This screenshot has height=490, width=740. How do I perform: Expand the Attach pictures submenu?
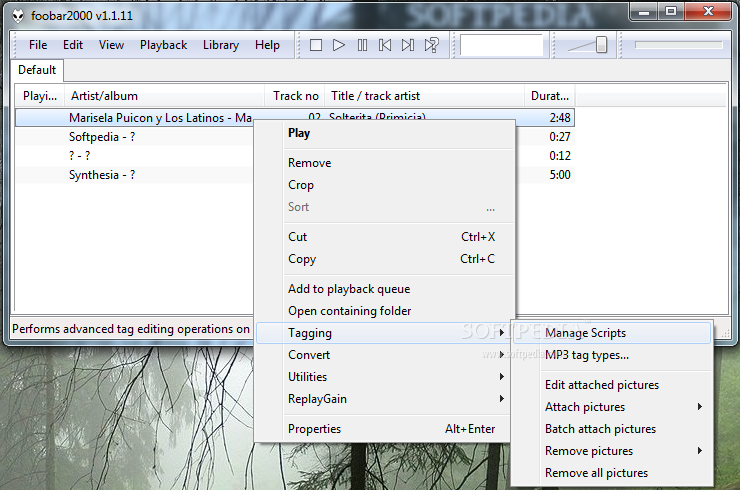(612, 406)
